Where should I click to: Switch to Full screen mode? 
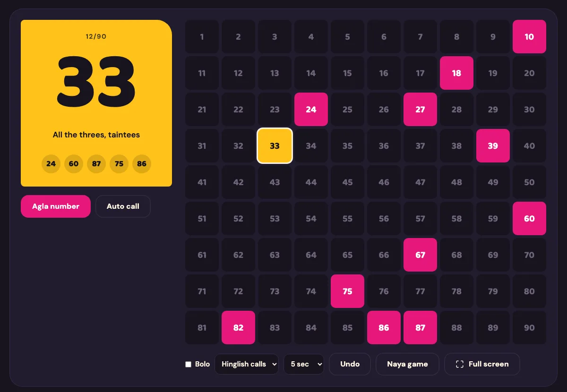coord(482,364)
